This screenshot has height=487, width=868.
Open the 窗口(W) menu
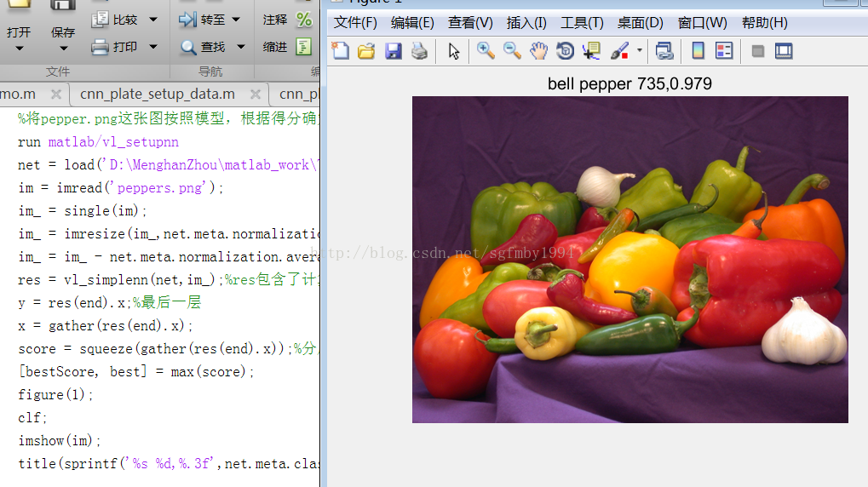703,23
